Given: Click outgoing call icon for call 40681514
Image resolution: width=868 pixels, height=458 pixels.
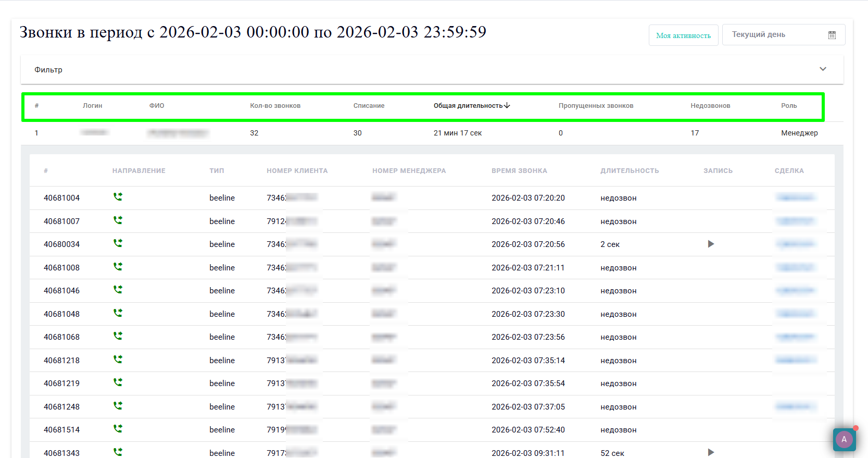Looking at the screenshot, I should click(118, 429).
